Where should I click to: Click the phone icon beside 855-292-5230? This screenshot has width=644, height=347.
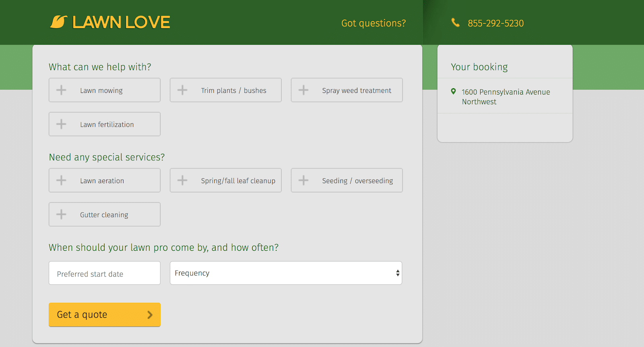[455, 23]
